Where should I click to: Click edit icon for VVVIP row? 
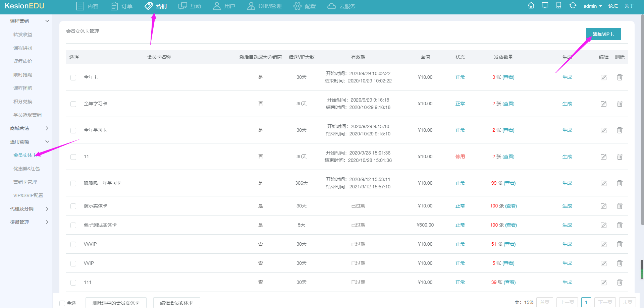click(603, 244)
